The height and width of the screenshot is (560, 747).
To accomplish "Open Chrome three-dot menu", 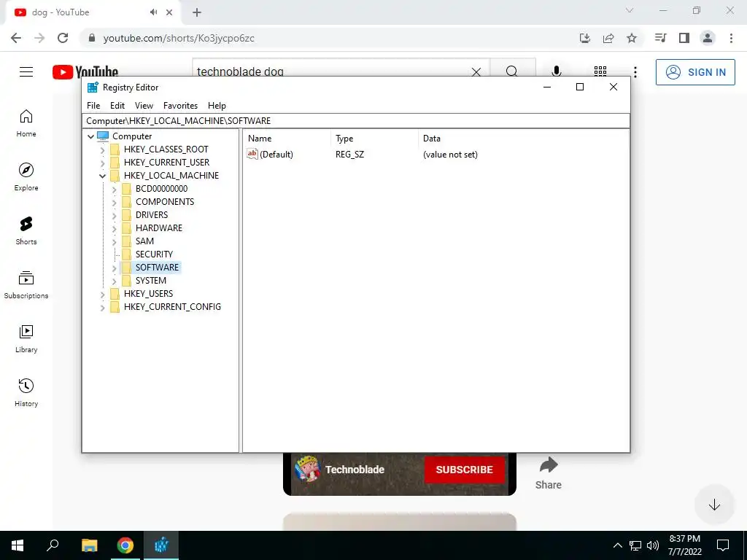I will tap(731, 38).
